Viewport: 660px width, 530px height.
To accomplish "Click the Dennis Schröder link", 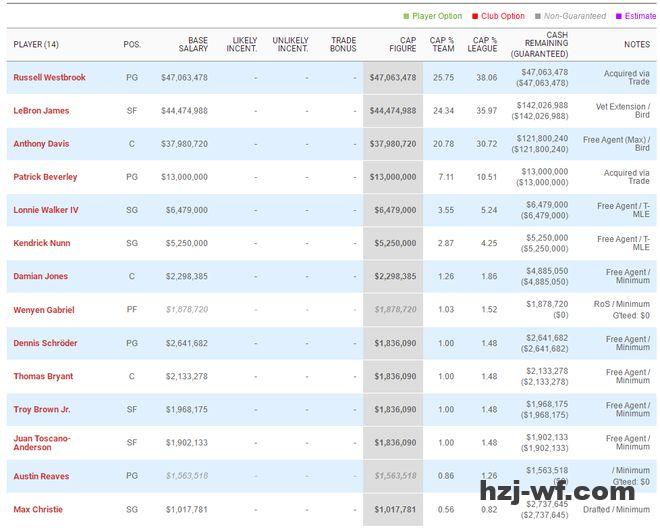I will 45,343.
